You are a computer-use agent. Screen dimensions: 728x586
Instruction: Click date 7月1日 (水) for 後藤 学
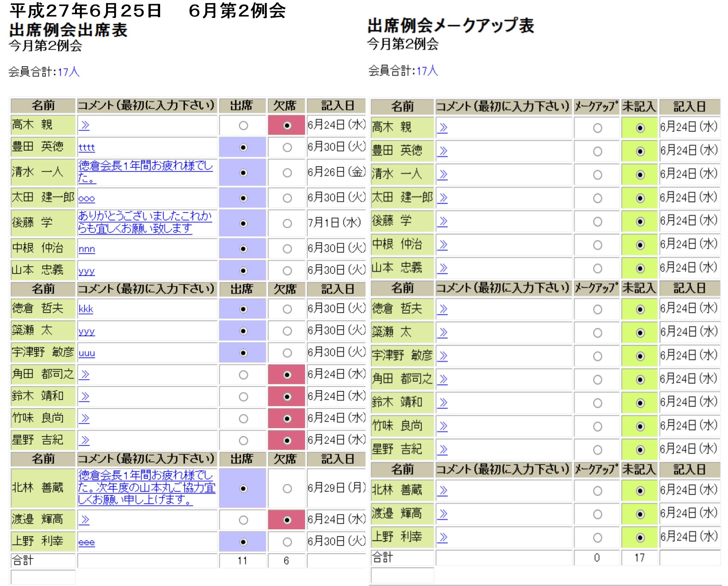pos(334,222)
